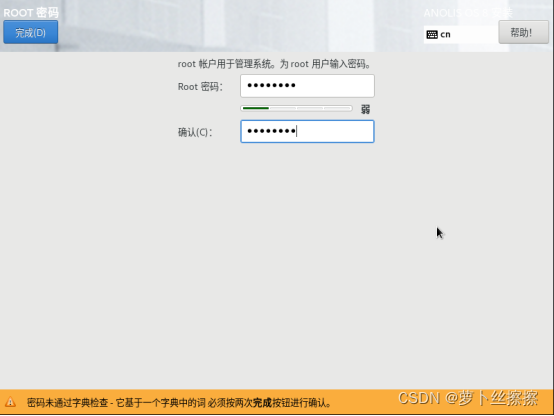554x416 pixels.
Task: Click the 密码未通过字典检查 warning message
Action: [x=179, y=403]
